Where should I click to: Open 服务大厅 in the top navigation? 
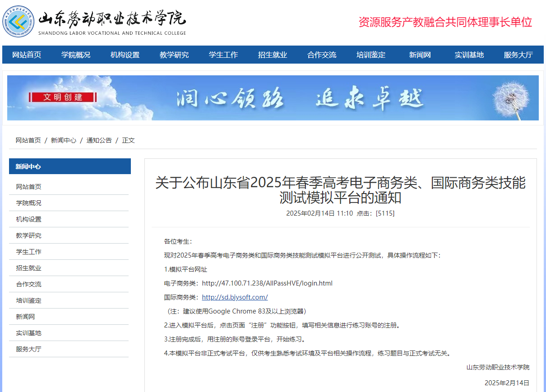coord(518,55)
